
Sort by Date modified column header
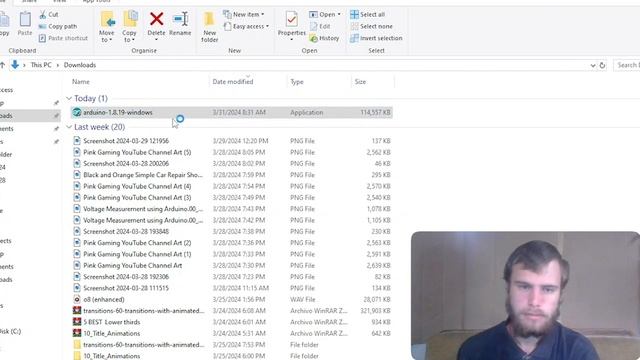pos(233,82)
